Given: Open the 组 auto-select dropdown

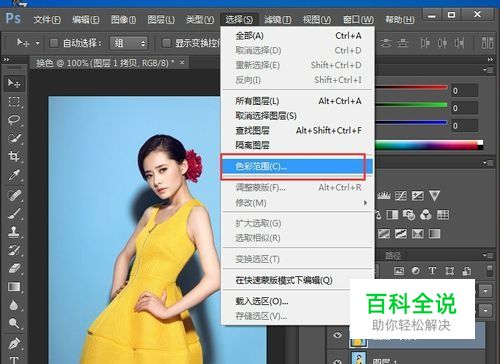Looking at the screenshot, I should pyautogui.click(x=129, y=43).
